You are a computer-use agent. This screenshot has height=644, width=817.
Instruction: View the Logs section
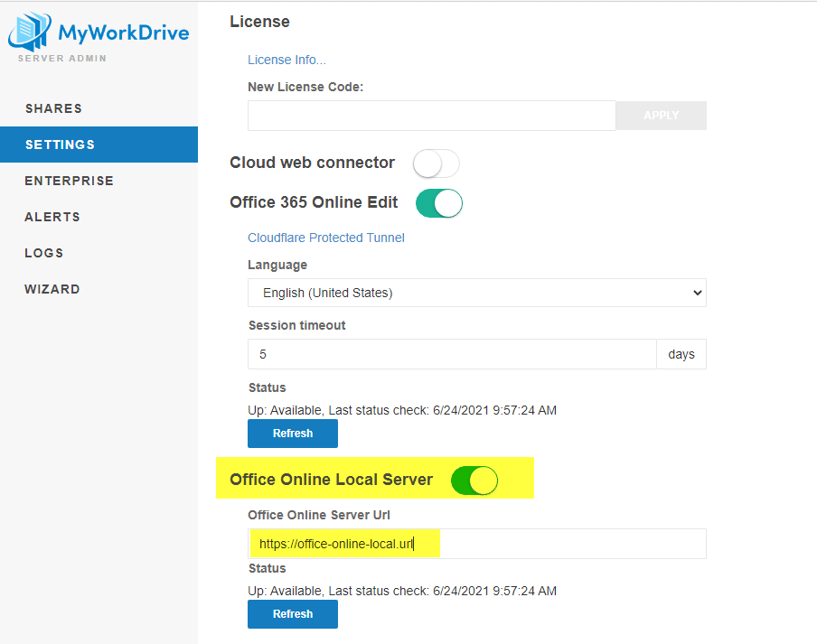(x=44, y=253)
